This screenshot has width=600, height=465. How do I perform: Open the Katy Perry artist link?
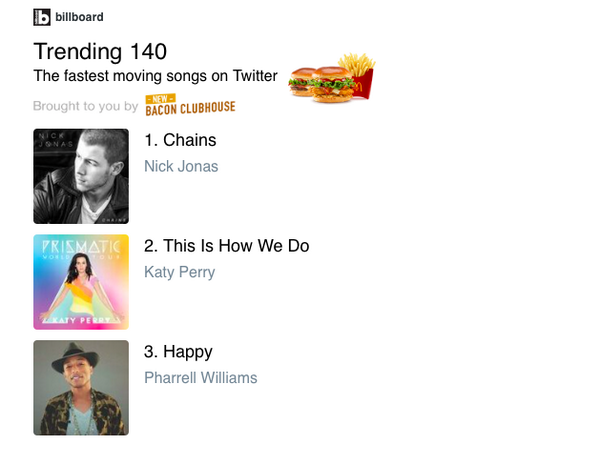(x=179, y=272)
